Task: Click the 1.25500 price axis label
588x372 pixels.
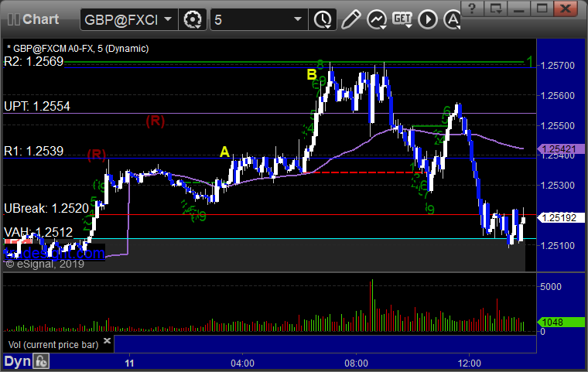Action: coord(557,125)
